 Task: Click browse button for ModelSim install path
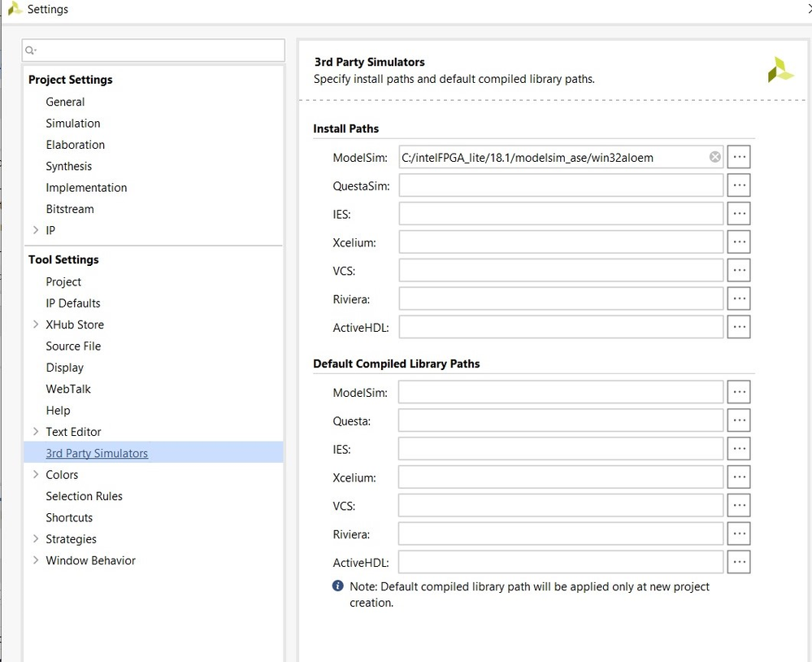point(739,157)
